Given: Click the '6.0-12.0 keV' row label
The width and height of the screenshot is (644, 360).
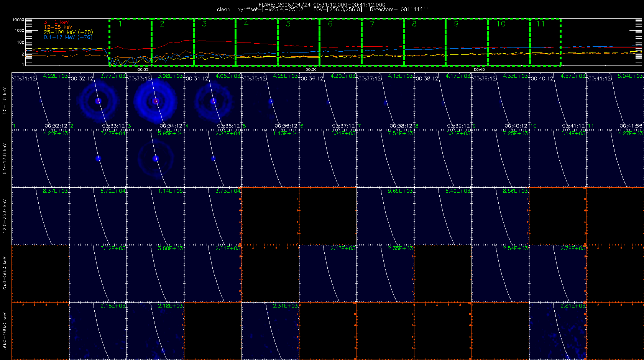Looking at the screenshot, I should click(x=5, y=159).
